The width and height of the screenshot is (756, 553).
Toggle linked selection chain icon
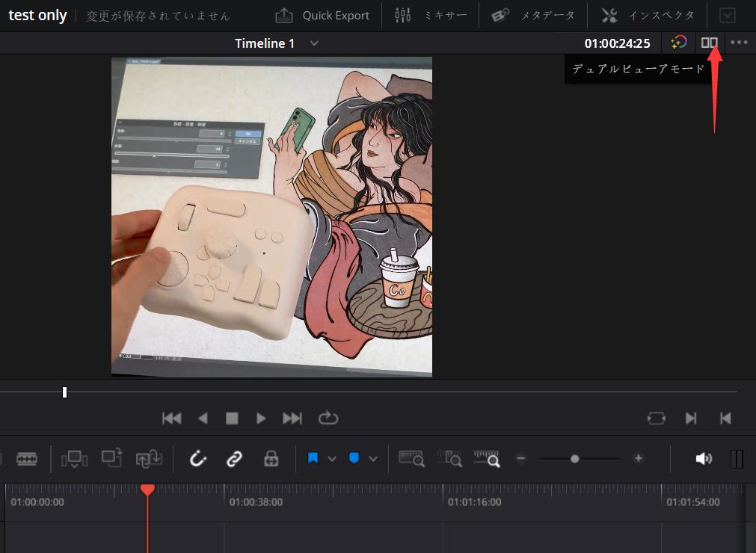click(x=234, y=459)
